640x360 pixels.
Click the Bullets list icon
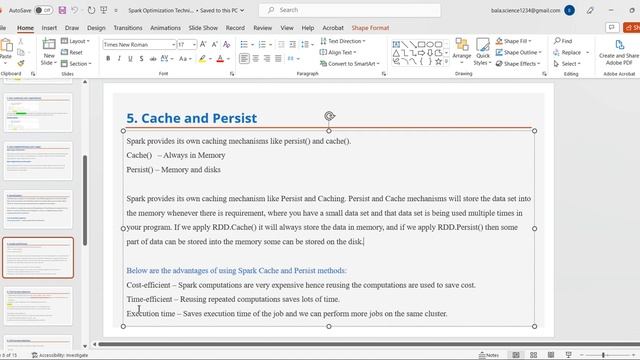click(244, 44)
